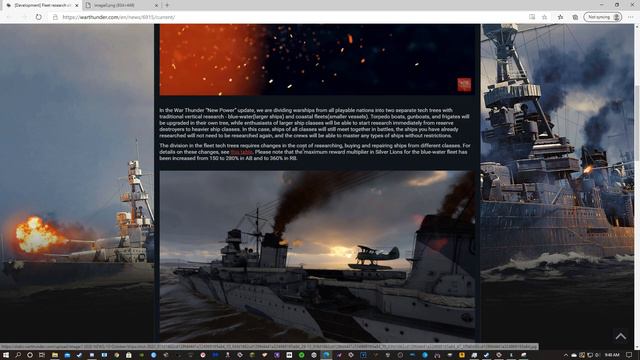Close the image.png tab
The image size is (640, 360).
(x=156, y=5)
